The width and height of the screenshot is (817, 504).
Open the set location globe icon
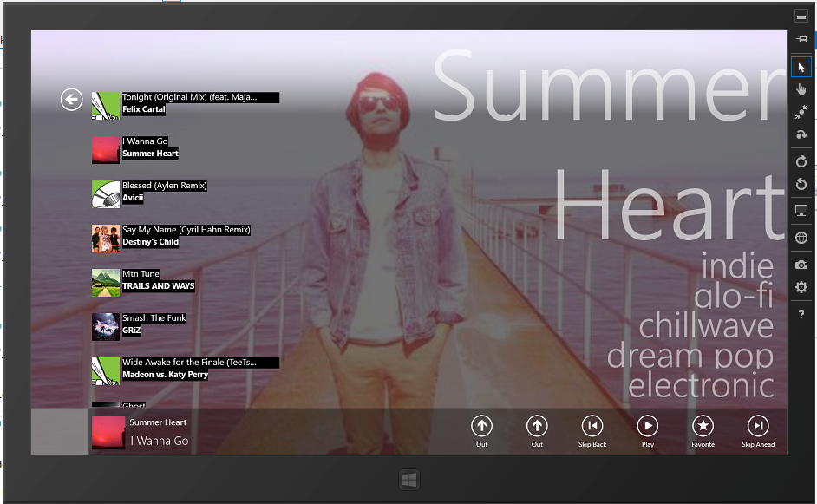pyautogui.click(x=801, y=239)
